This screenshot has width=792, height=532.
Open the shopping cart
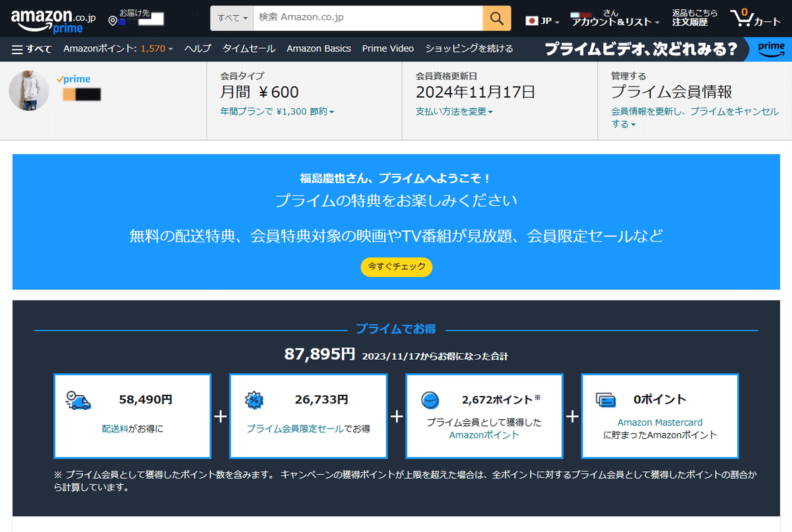click(752, 18)
